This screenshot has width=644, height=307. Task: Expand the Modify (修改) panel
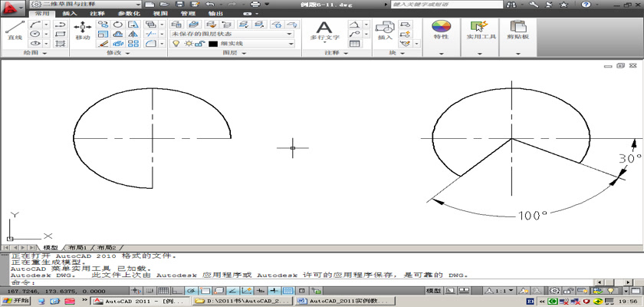coord(118,53)
